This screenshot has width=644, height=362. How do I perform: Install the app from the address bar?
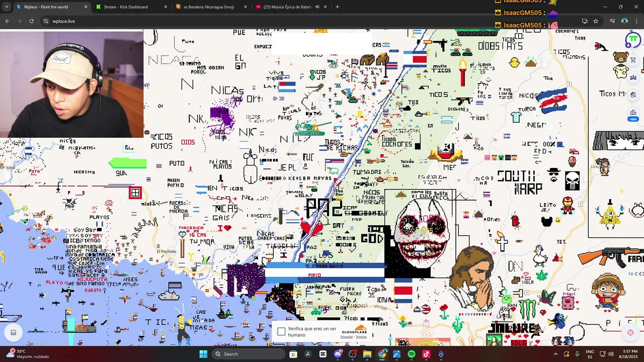click(x=585, y=21)
